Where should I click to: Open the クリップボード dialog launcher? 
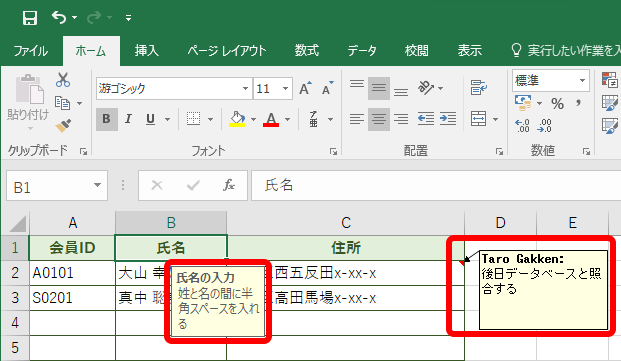coord(83,151)
